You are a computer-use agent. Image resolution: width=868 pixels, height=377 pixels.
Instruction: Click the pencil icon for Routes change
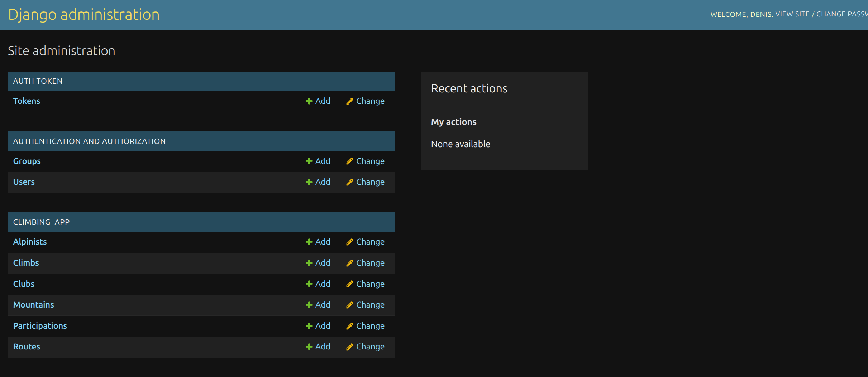tap(349, 347)
